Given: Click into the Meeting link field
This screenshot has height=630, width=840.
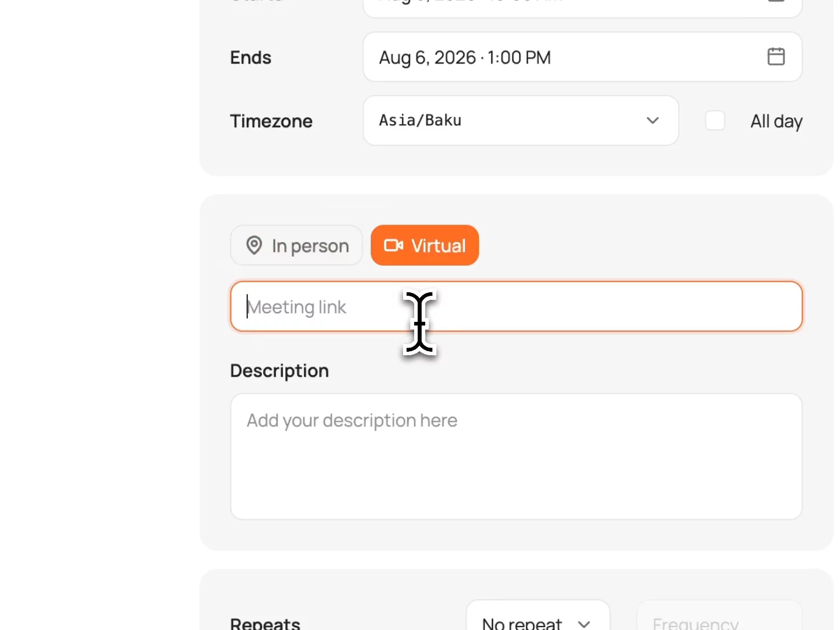Looking at the screenshot, I should (516, 307).
